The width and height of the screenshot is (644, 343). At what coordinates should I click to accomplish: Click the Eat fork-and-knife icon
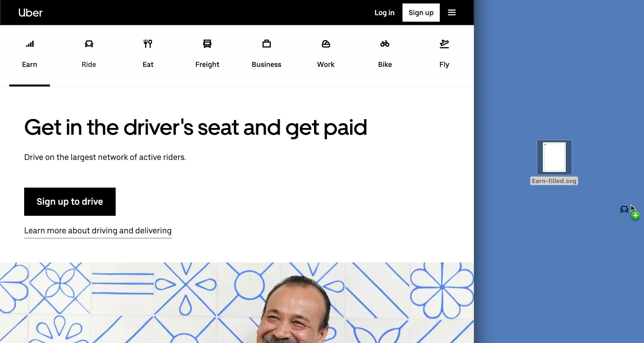click(x=148, y=44)
